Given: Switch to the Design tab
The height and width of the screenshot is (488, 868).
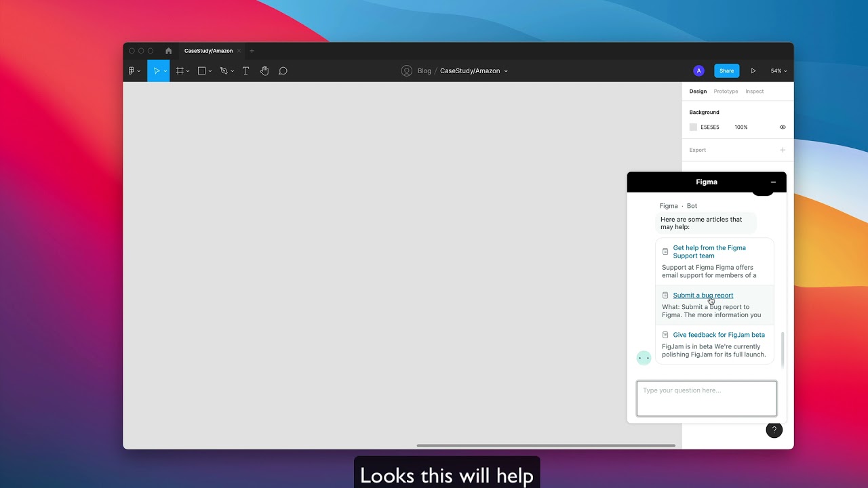Looking at the screenshot, I should pos(698,91).
